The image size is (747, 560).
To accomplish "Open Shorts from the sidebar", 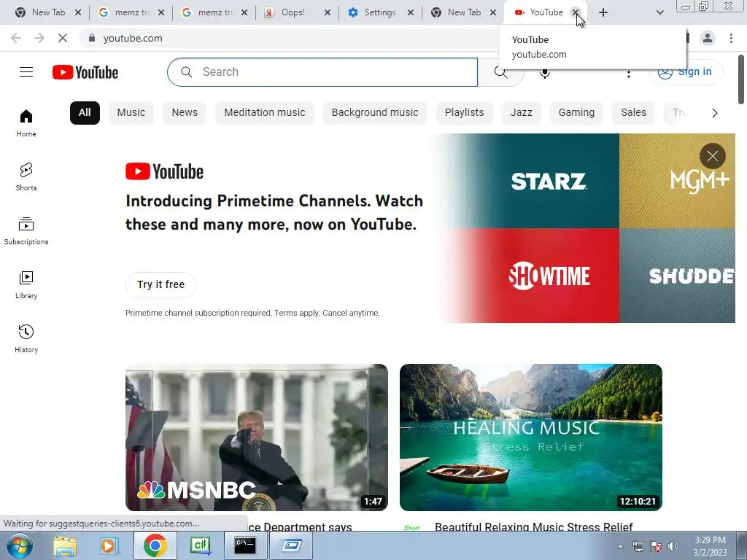I will point(26,177).
